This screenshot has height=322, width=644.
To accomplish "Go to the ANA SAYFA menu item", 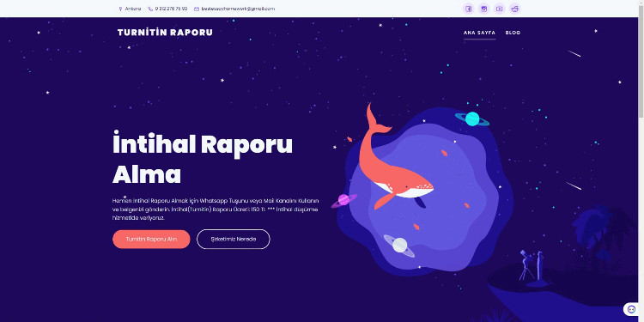I will 479,33.
